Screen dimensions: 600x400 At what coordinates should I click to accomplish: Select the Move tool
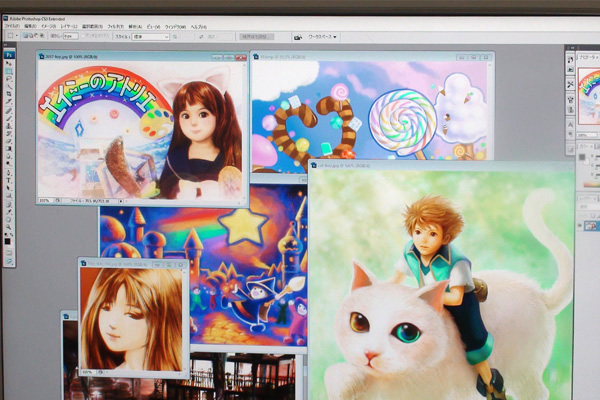[9, 64]
